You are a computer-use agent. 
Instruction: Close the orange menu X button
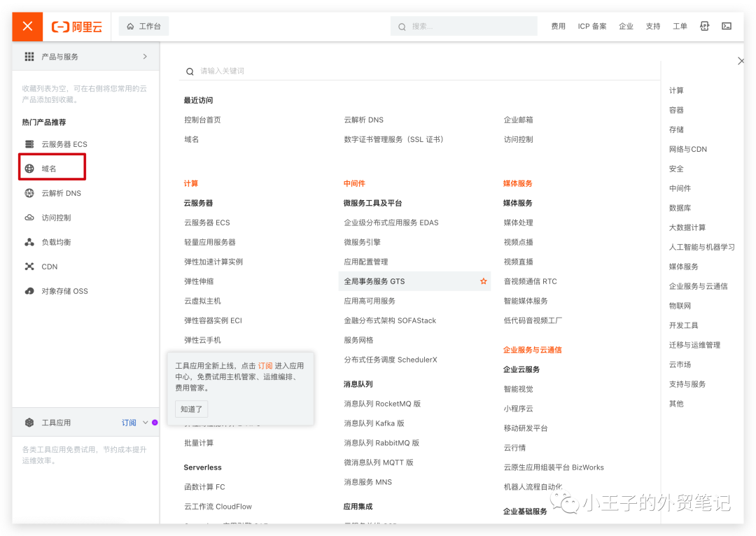[27, 27]
